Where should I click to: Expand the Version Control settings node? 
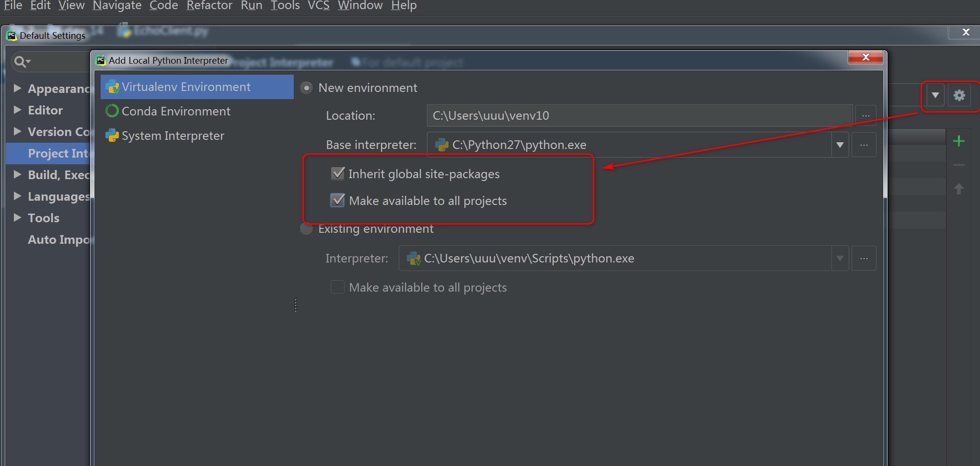click(17, 131)
